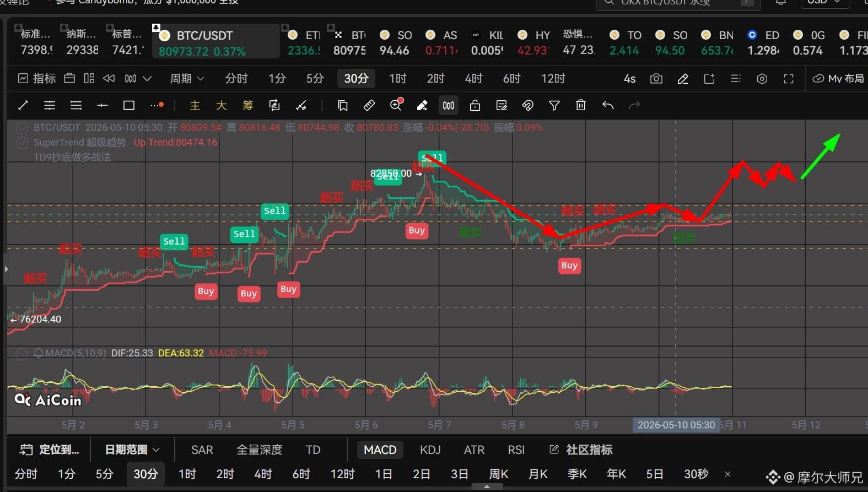Viewport: 868px width, 492px height.
Task: Click the 2026-05-10 05:30 time axis marker
Action: [676, 425]
